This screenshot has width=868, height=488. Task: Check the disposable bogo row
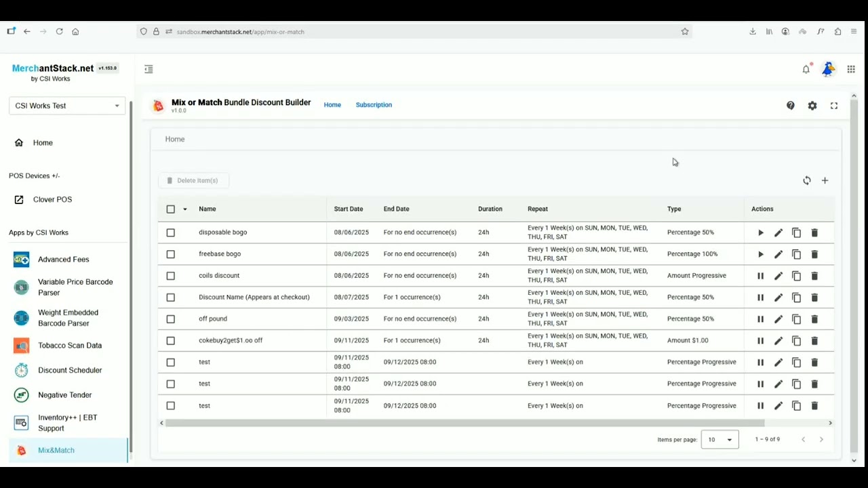[170, 232]
